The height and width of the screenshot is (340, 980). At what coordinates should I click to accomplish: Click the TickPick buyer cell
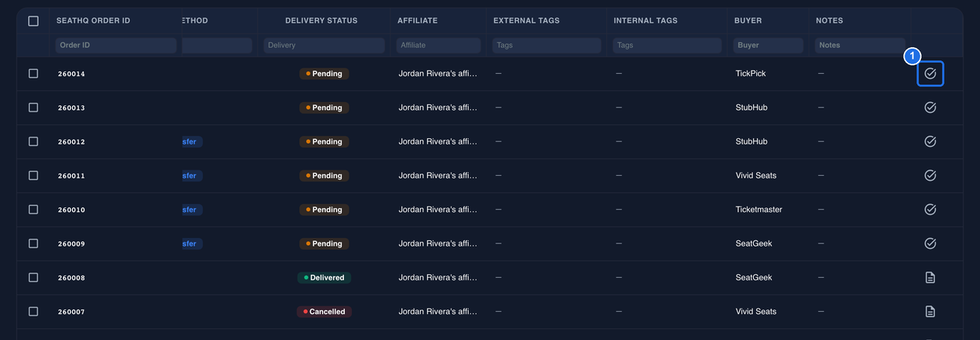click(x=751, y=74)
